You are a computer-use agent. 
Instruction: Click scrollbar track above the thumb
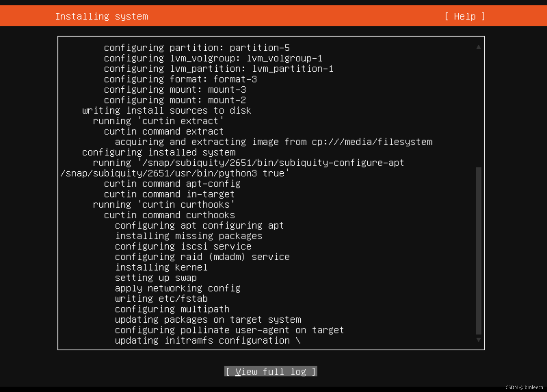click(478, 107)
